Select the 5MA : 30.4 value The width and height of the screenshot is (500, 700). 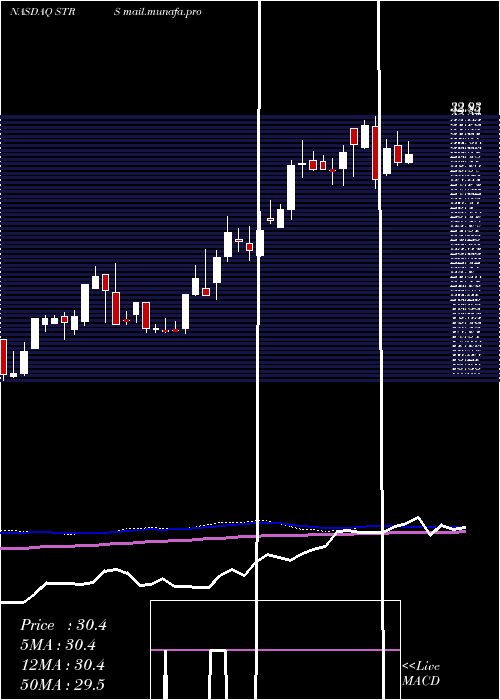58,645
